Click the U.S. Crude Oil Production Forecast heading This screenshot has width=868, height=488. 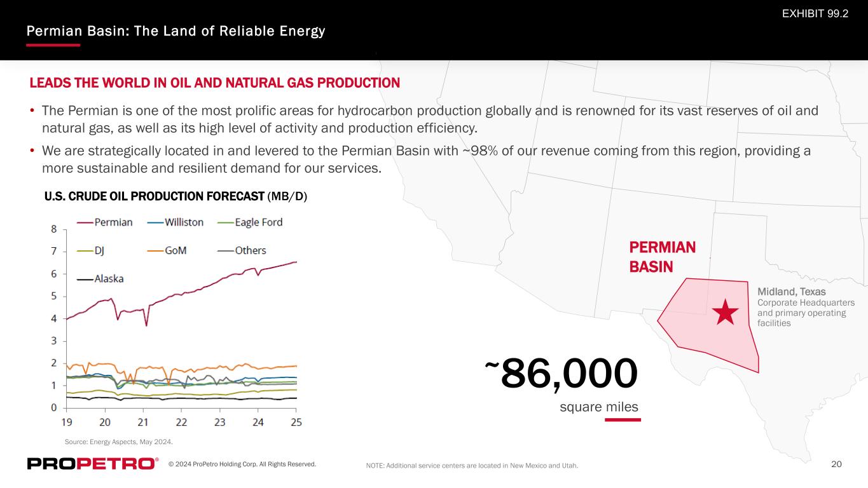(176, 196)
